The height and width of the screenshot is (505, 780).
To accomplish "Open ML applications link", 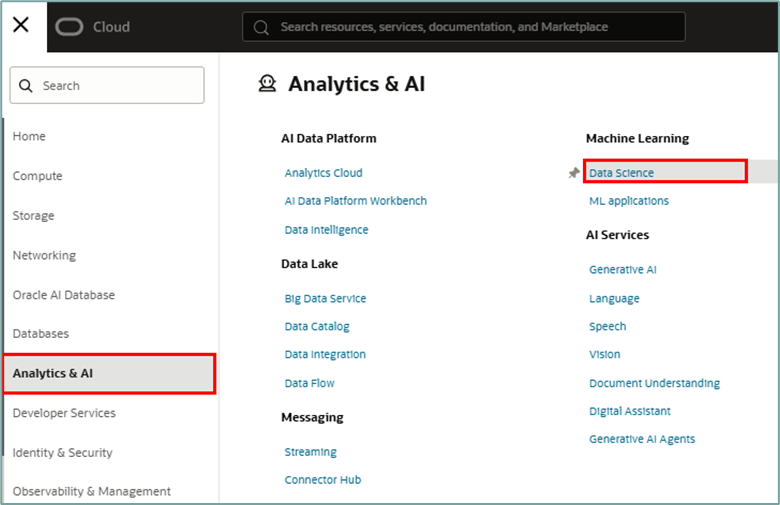I will 629,201.
